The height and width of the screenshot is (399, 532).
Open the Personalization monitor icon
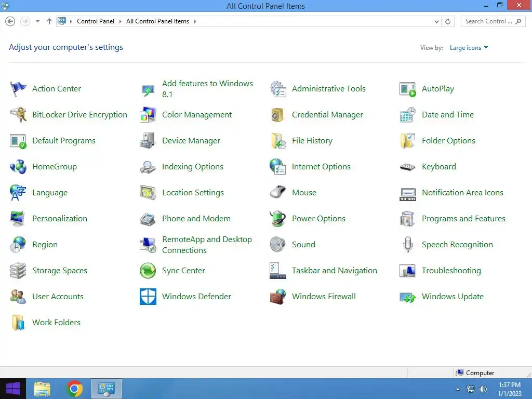[18, 219]
